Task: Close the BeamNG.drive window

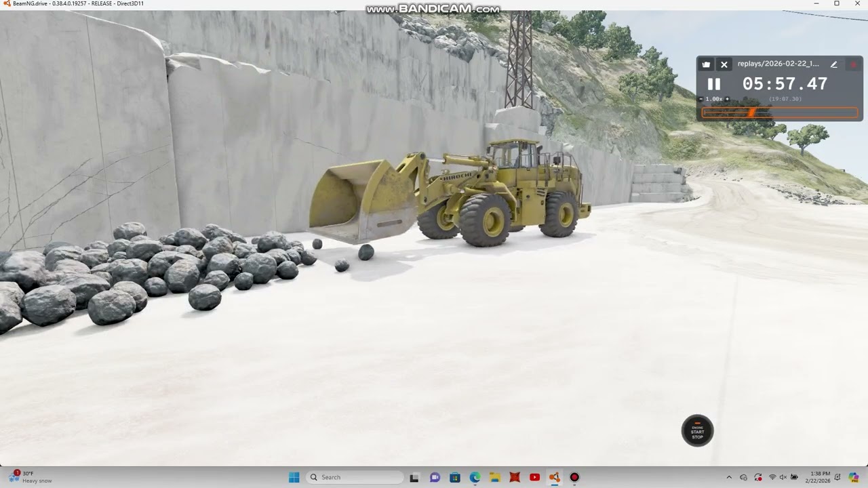Action: 856,3
